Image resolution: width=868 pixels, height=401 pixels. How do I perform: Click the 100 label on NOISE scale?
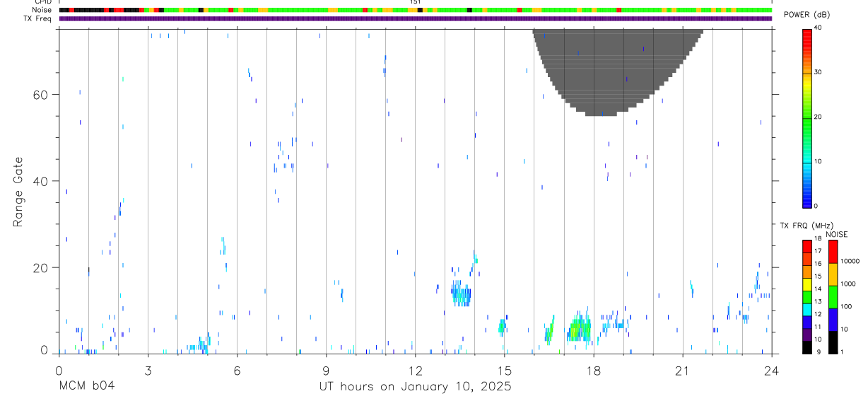pos(847,306)
